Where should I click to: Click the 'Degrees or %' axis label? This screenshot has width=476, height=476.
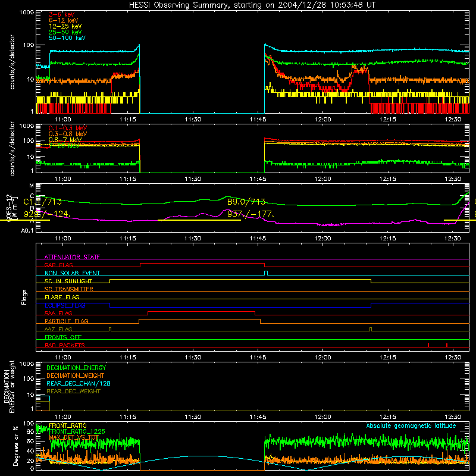pos(16,446)
